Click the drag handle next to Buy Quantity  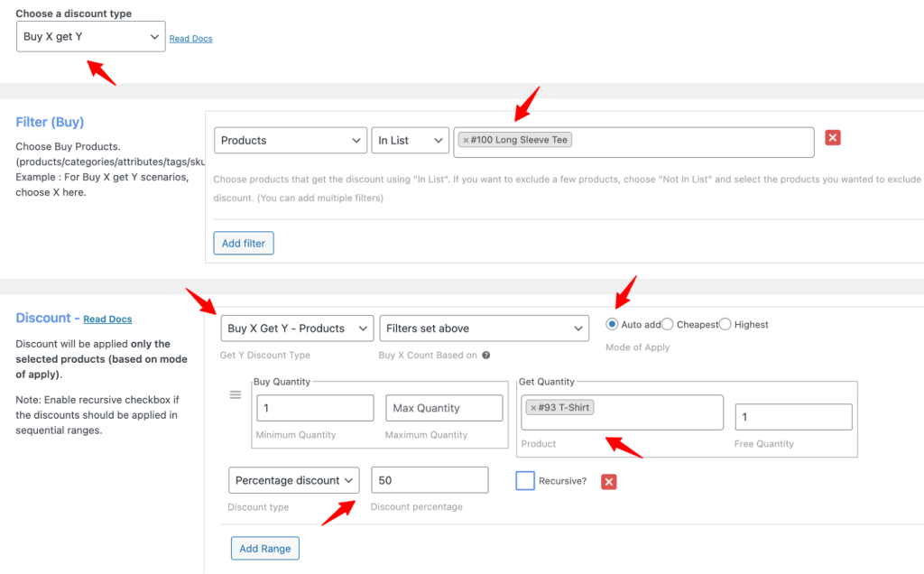pos(235,394)
